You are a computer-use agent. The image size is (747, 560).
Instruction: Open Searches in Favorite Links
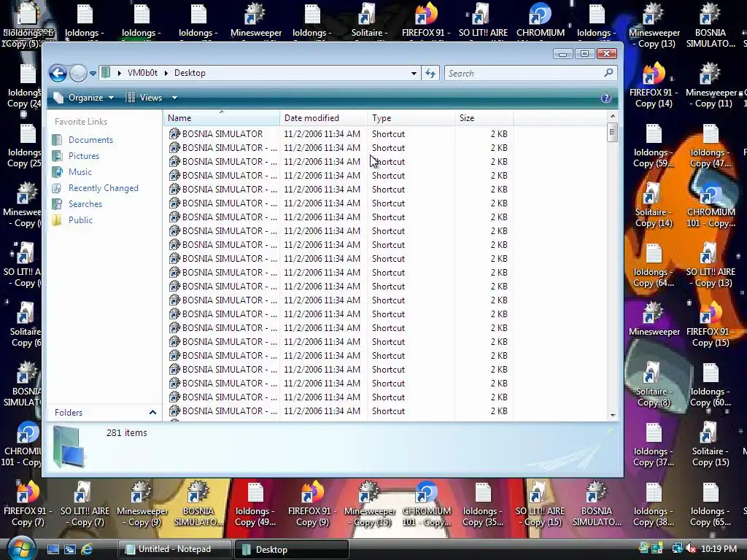pyautogui.click(x=85, y=204)
